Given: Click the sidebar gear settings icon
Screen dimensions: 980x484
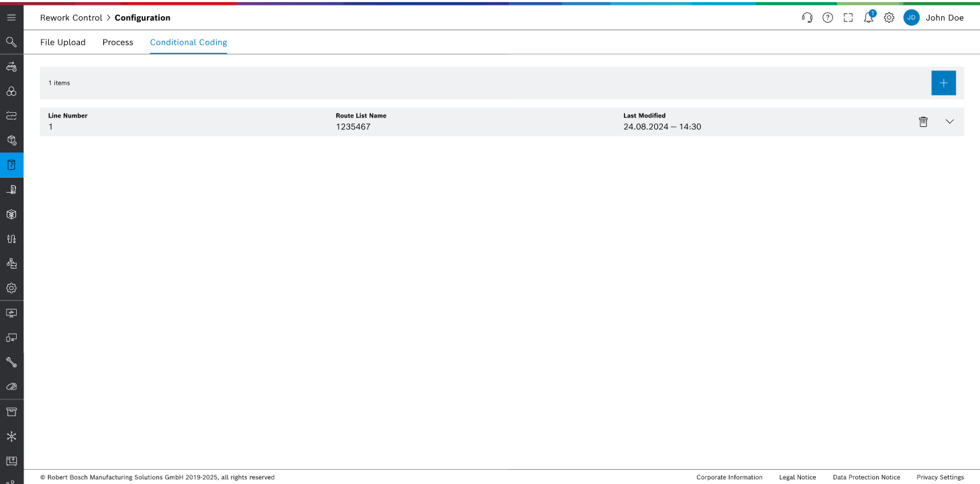Looking at the screenshot, I should tap(11, 287).
